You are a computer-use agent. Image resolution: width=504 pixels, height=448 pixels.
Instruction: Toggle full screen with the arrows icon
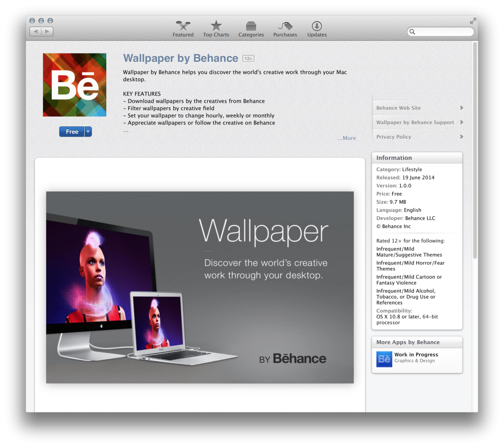pos(473,21)
